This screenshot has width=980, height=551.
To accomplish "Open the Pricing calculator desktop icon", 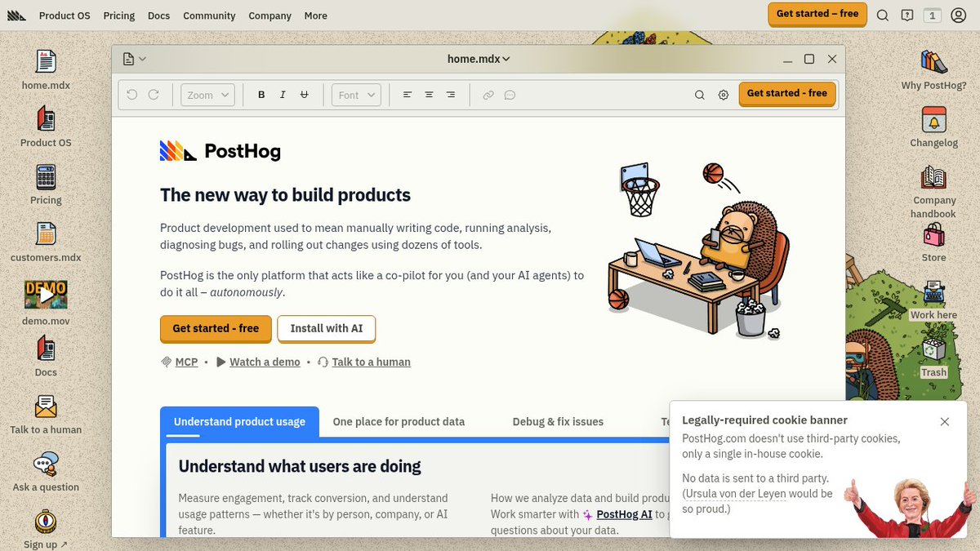I will [x=46, y=177].
